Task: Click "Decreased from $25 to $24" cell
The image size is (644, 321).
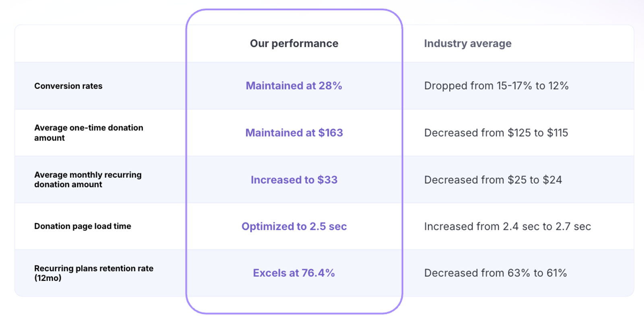Action: [x=493, y=180]
